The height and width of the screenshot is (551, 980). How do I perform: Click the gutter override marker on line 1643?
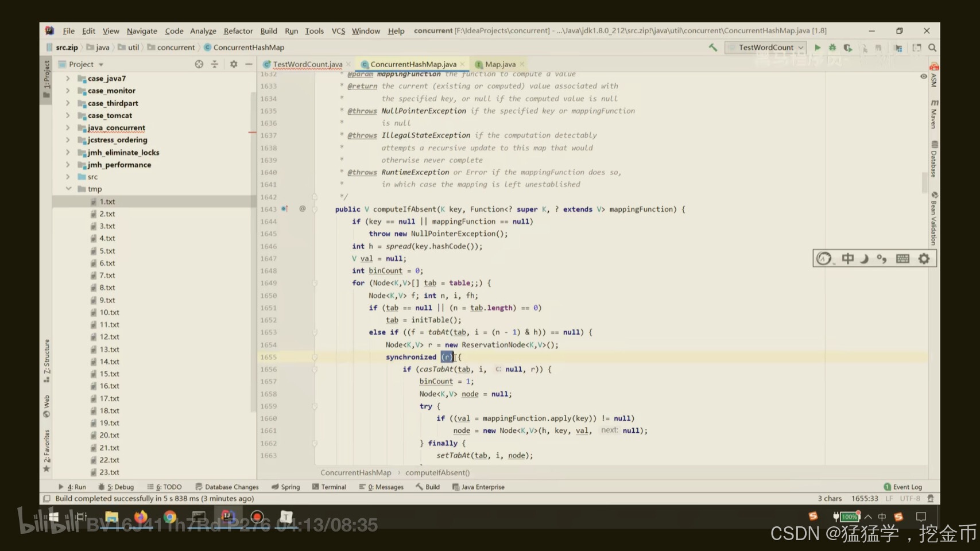284,209
